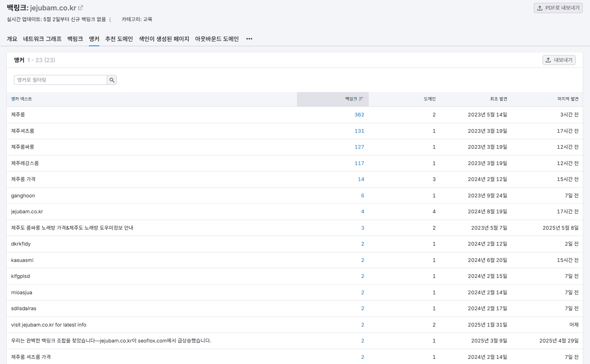Viewport: 590px width, 364px height.
Task: Click the first-seen date 2024년 8월 19일
Action: click(488, 212)
